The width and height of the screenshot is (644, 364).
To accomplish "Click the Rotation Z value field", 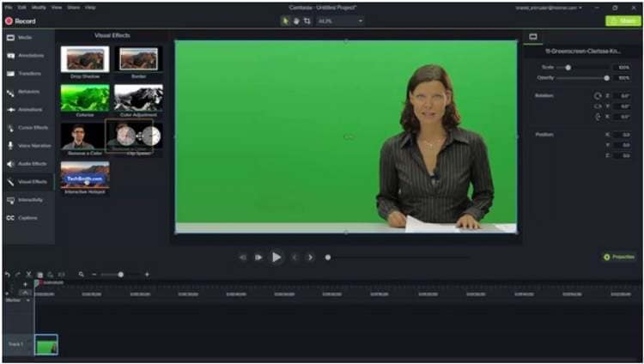I will click(623, 96).
